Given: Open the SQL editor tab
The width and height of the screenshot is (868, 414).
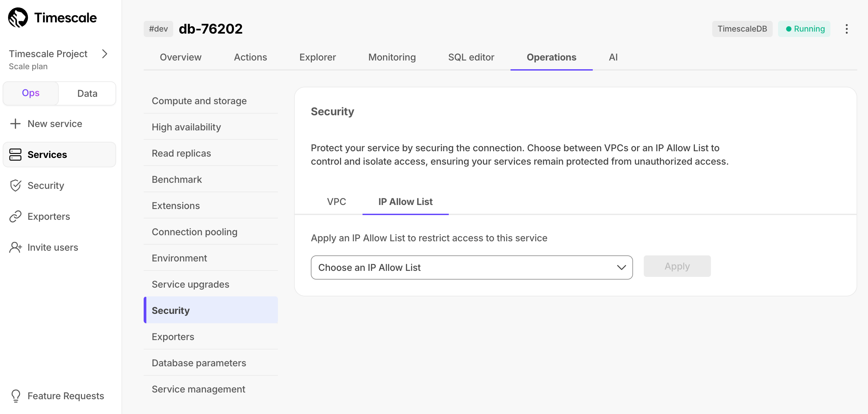Looking at the screenshot, I should coord(471,57).
